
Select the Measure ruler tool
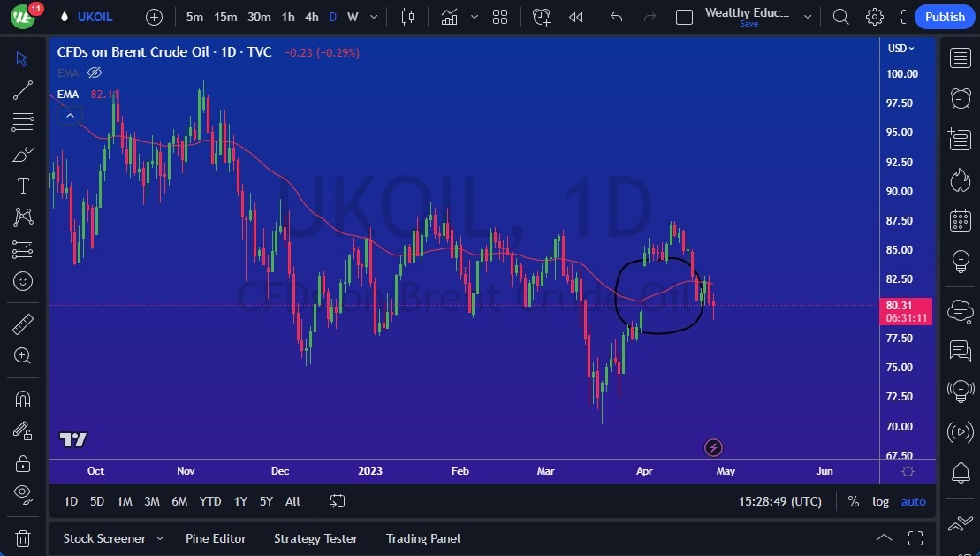point(23,324)
